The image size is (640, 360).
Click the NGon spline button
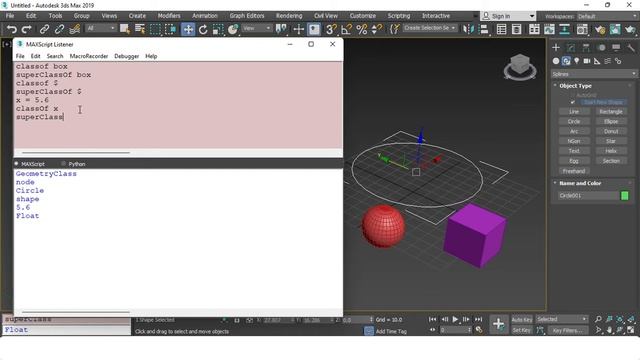point(574,141)
